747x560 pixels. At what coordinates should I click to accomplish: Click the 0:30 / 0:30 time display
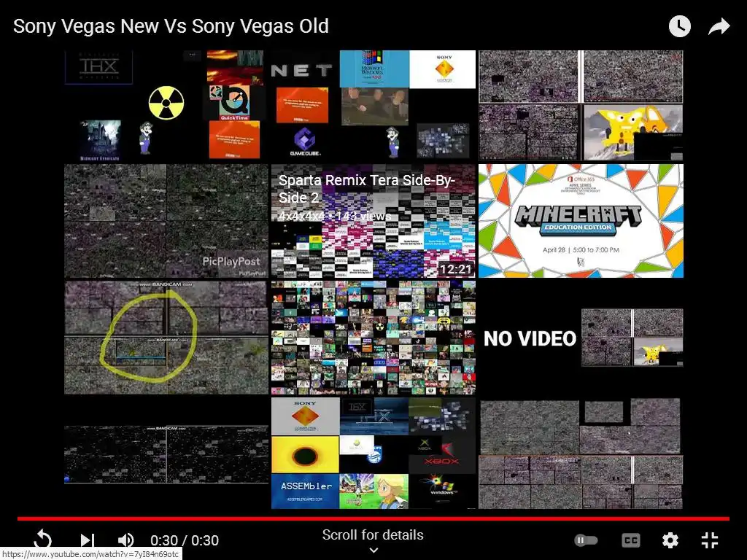(185, 540)
